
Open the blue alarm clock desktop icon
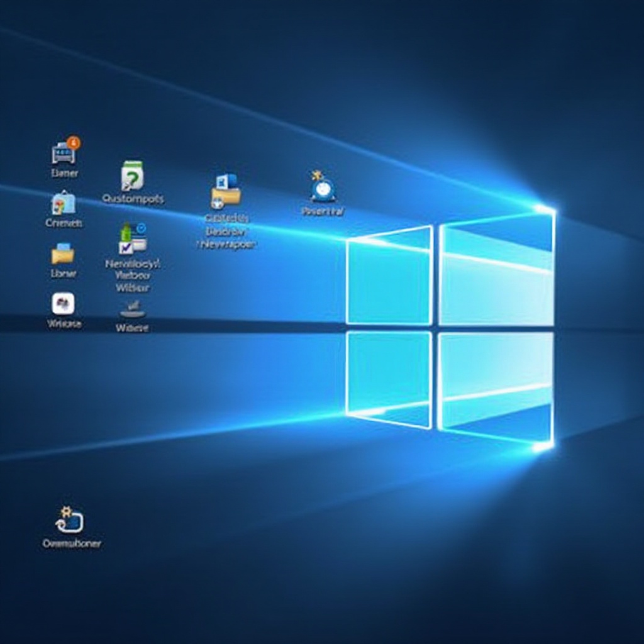click(323, 187)
